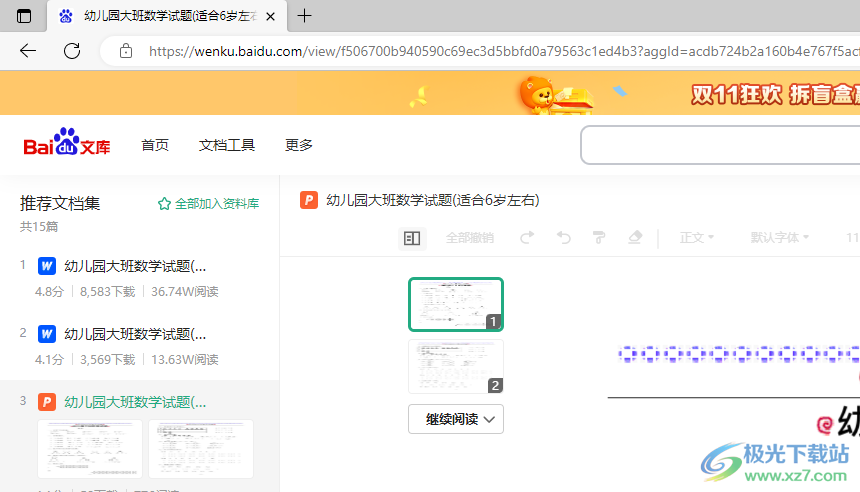The image size is (860, 492).
Task: Select the eraser clear-format icon
Action: [635, 237]
